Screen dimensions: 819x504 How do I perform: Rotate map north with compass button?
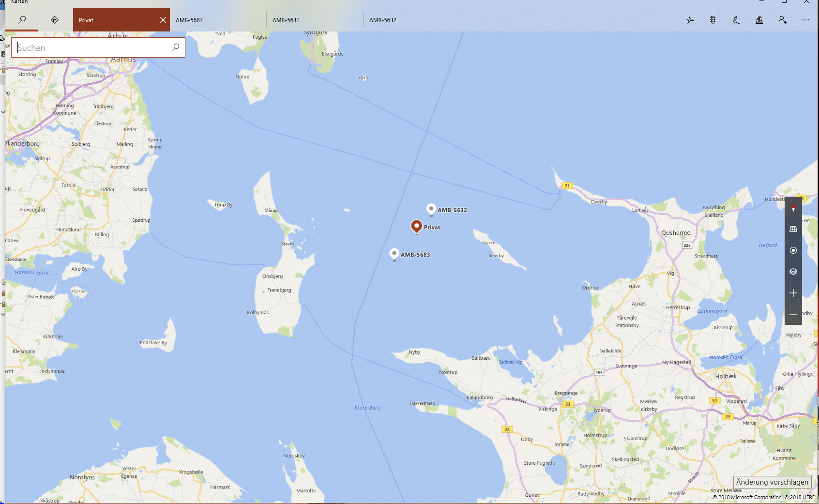point(793,208)
